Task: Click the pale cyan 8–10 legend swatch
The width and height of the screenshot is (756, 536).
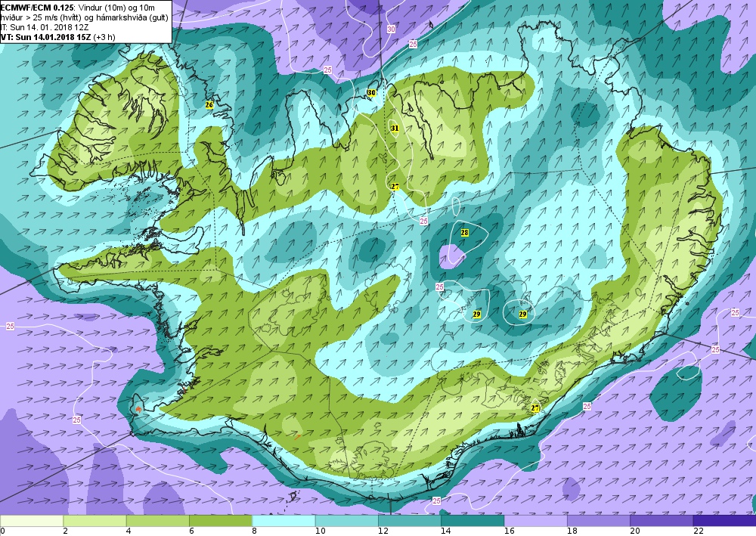Action: click(283, 521)
